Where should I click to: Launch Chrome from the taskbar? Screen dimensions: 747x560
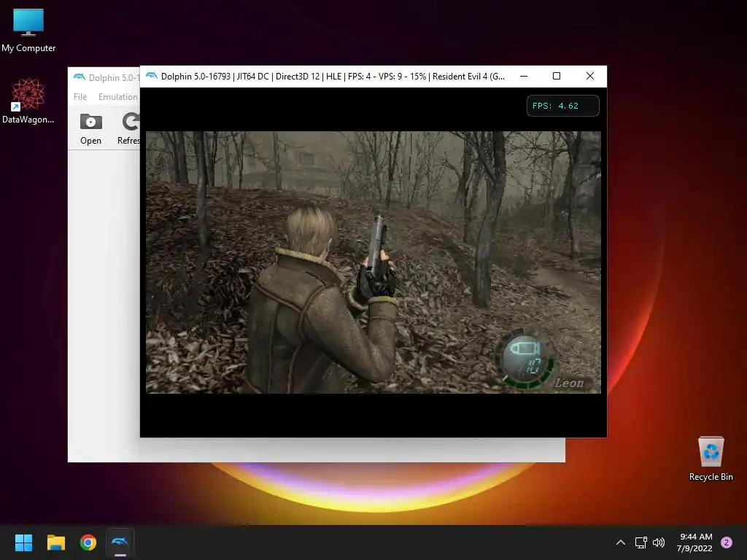click(x=88, y=542)
